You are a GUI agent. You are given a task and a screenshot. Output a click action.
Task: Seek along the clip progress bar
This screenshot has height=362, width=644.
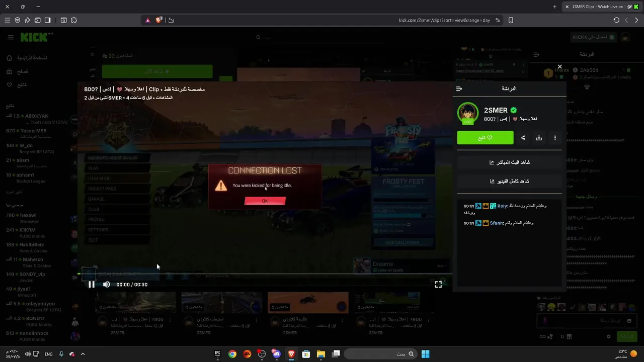click(x=265, y=274)
